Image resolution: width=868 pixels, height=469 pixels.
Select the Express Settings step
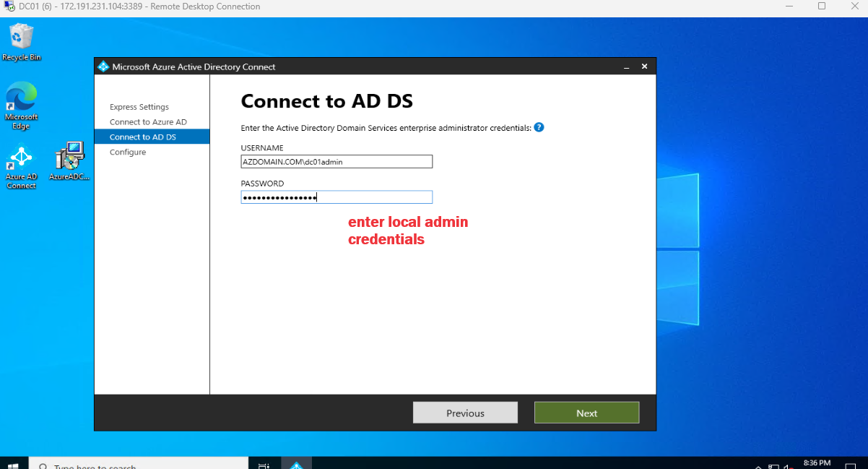139,107
